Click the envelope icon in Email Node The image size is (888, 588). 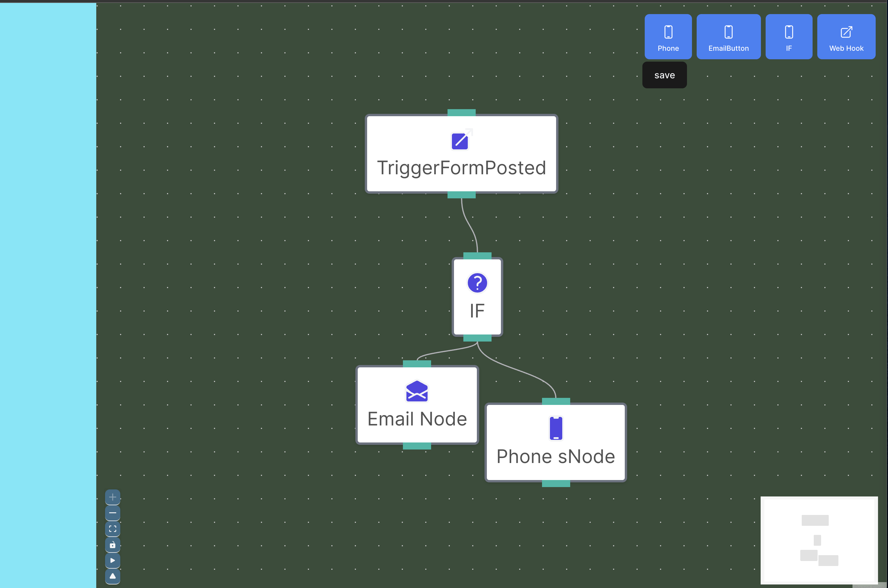coord(417,391)
